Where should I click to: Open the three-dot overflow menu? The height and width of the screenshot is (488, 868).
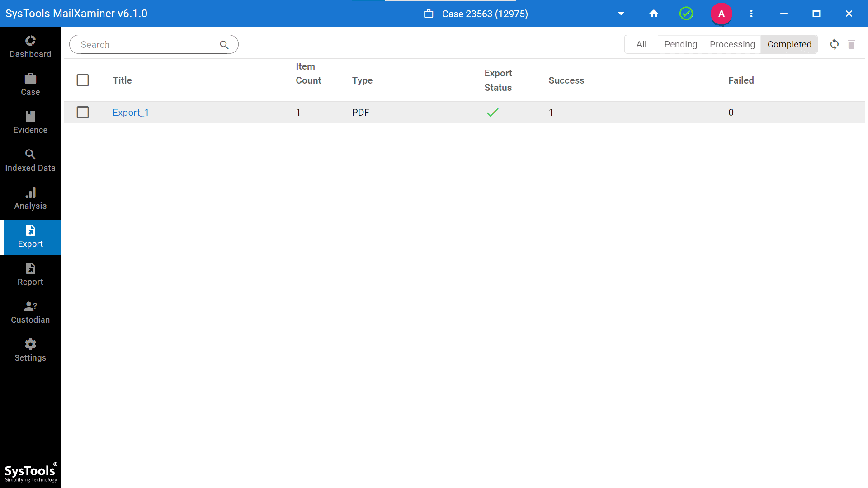point(751,14)
